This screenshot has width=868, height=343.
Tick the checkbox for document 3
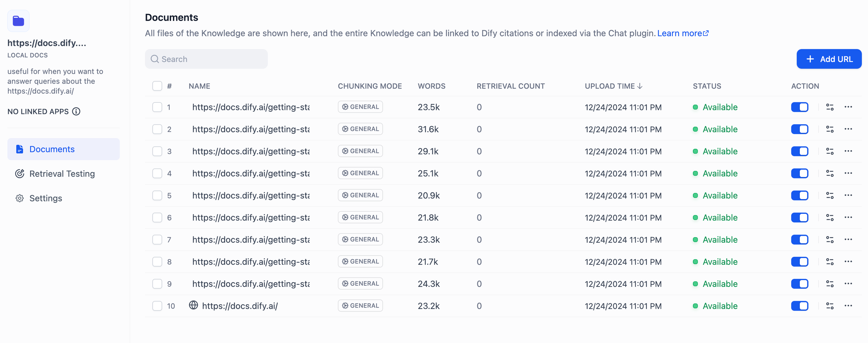coord(157,151)
